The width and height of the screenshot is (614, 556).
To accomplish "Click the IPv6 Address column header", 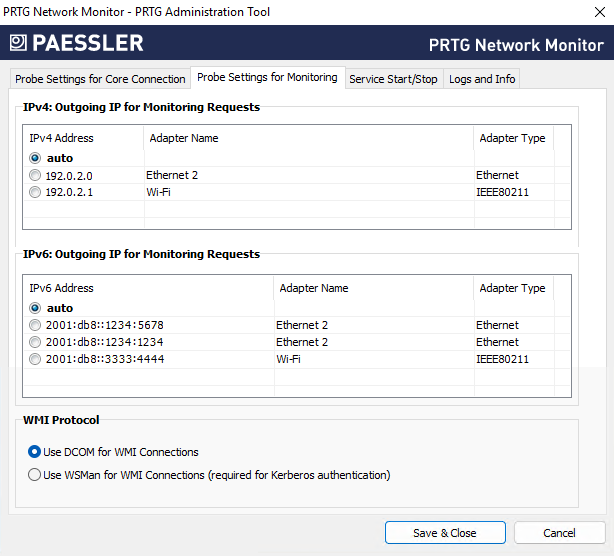I will tap(61, 288).
